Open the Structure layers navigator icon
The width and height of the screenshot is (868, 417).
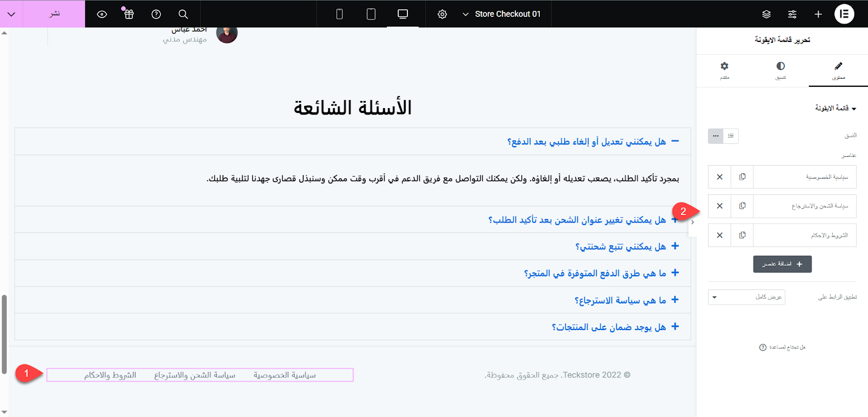pos(766,14)
